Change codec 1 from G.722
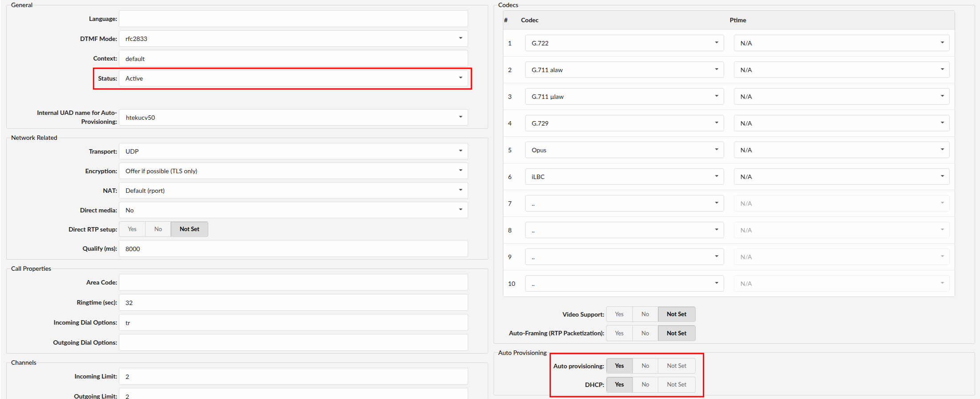Screen dimensions: 980x399 [624, 43]
